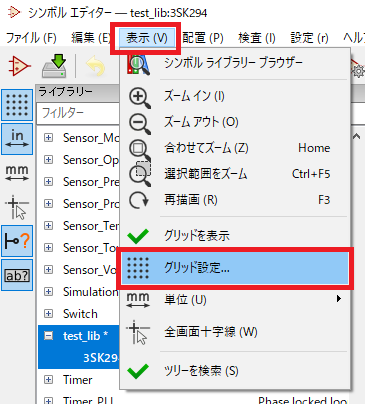
Task: Toggle the grid dots button in left toolbar
Action: click(17, 105)
